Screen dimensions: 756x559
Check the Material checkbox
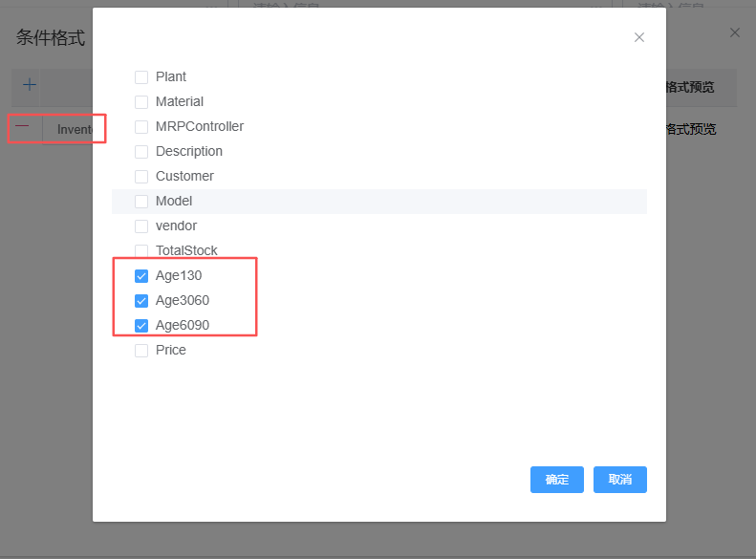coord(141,102)
